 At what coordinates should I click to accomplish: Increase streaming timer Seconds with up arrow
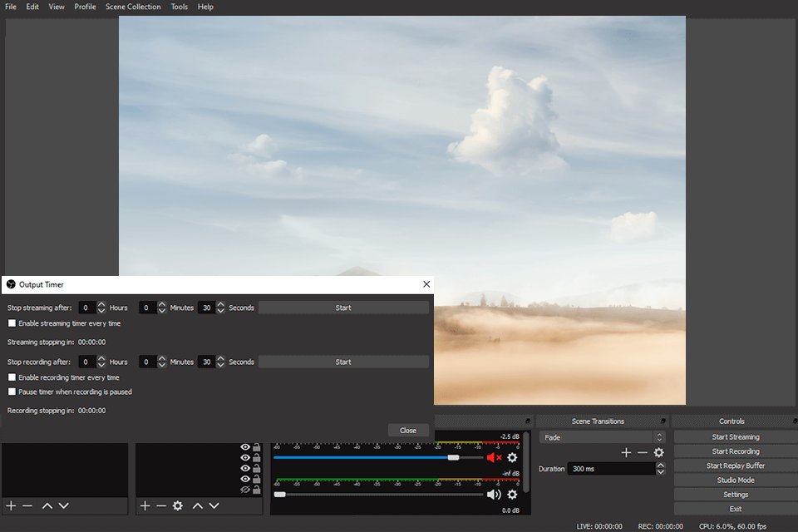[x=220, y=303]
